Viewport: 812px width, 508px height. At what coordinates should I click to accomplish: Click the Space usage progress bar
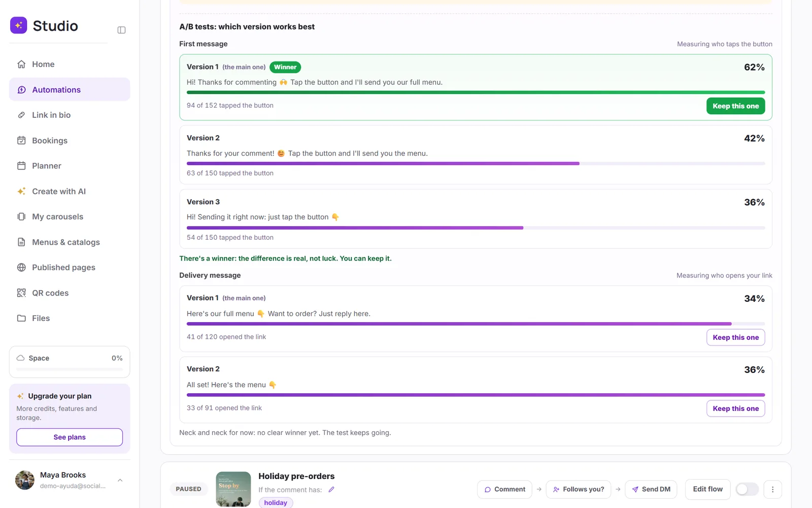tap(70, 369)
